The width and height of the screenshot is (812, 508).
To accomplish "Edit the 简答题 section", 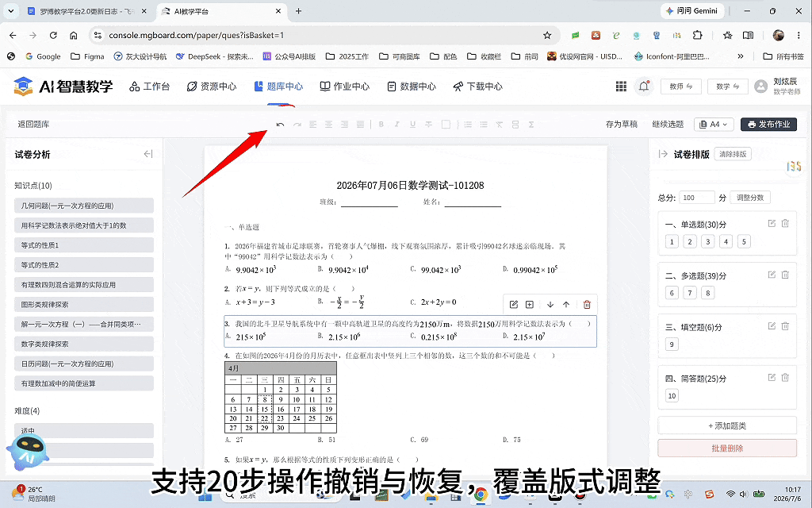I will point(772,377).
